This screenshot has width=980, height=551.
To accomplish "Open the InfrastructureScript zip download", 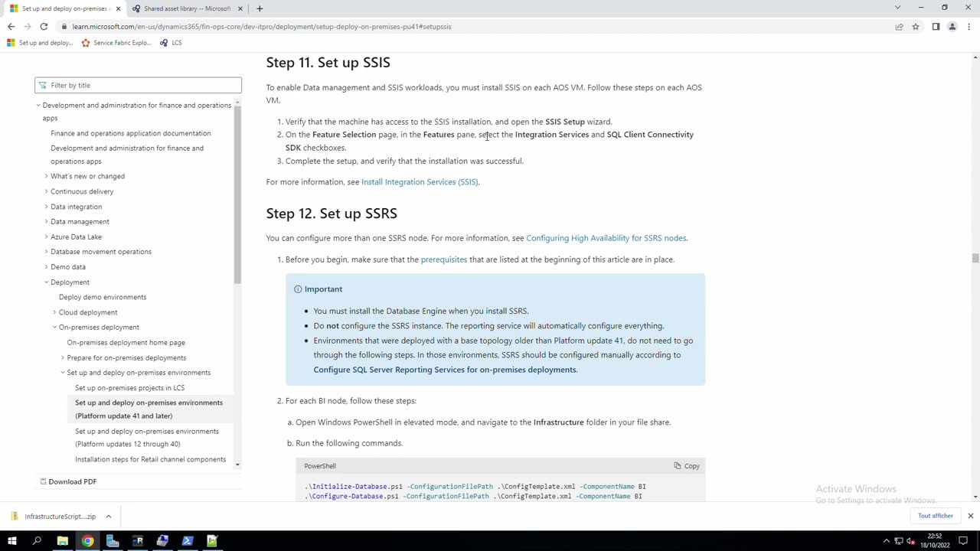I will point(53,516).
